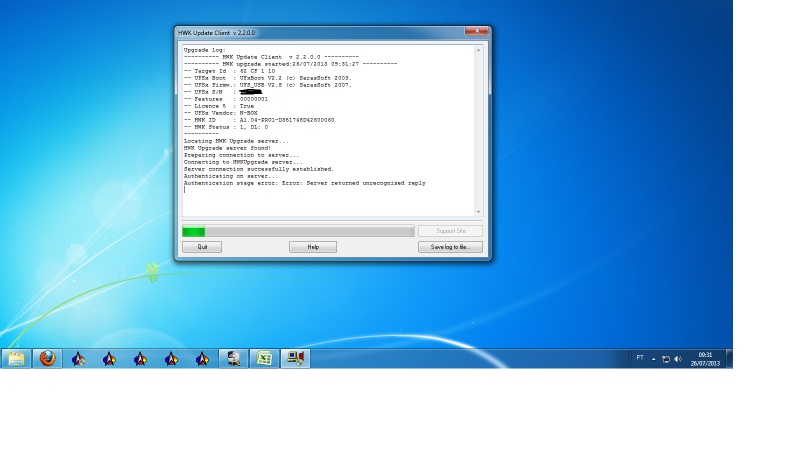Click the 'UFSx Boot' log line
Viewport: 800px width, 450px height.
pos(268,78)
